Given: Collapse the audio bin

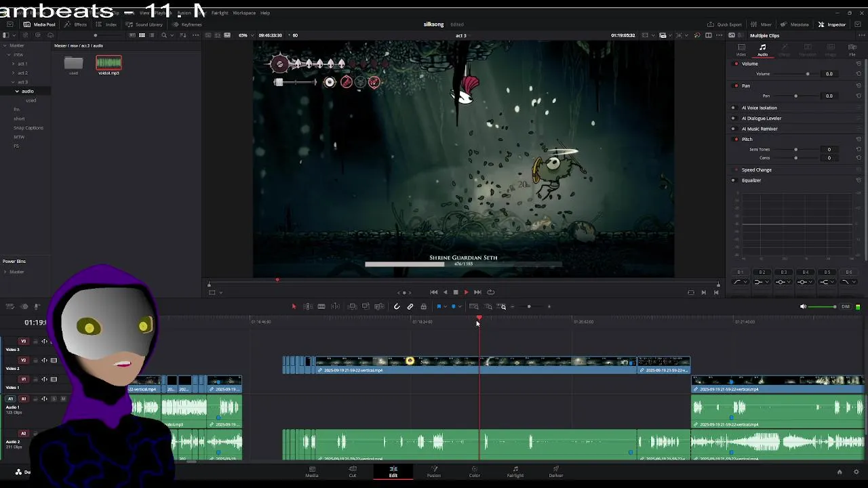Looking at the screenshot, I should point(18,91).
